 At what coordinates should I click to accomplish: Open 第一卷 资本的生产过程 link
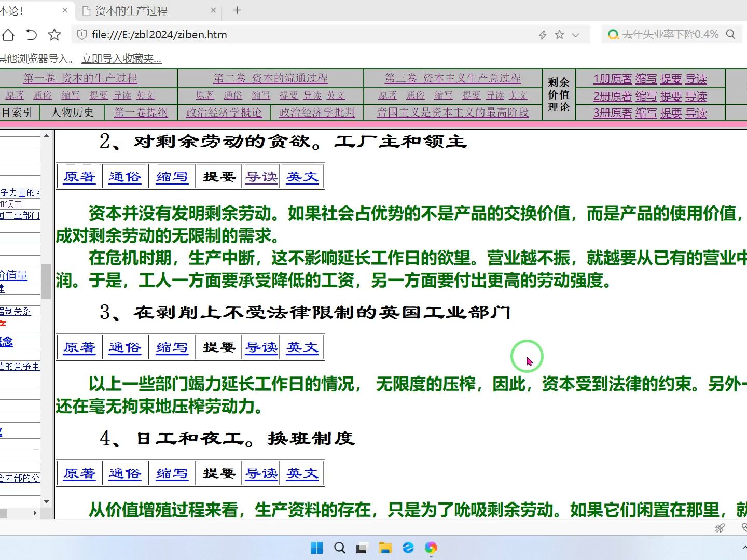[x=80, y=78]
